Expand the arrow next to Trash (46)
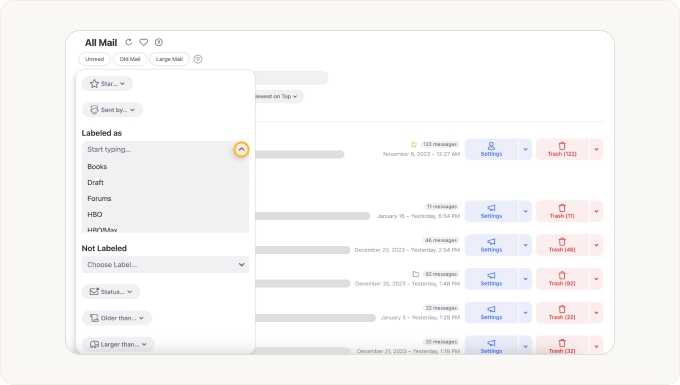Viewport: 680px width, 385px height. tap(596, 245)
